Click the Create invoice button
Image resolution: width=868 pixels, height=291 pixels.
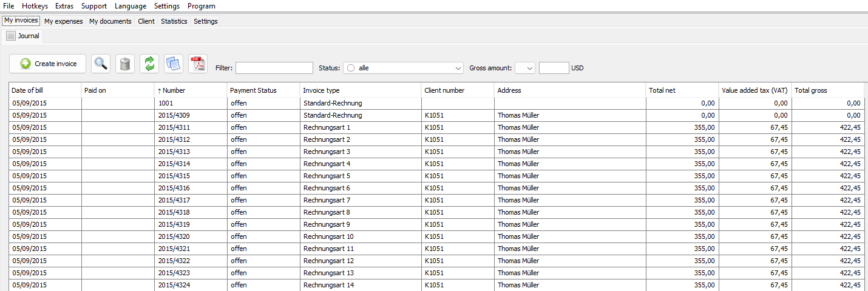click(48, 64)
